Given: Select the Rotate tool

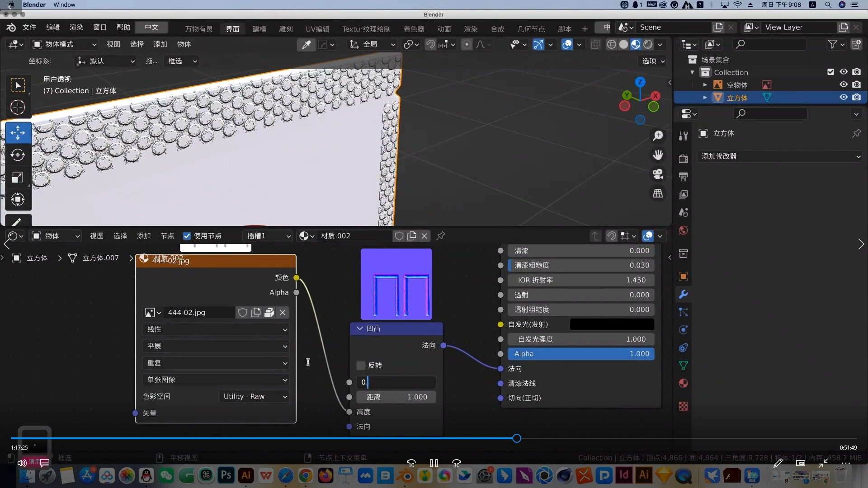Looking at the screenshot, I should coord(18,155).
